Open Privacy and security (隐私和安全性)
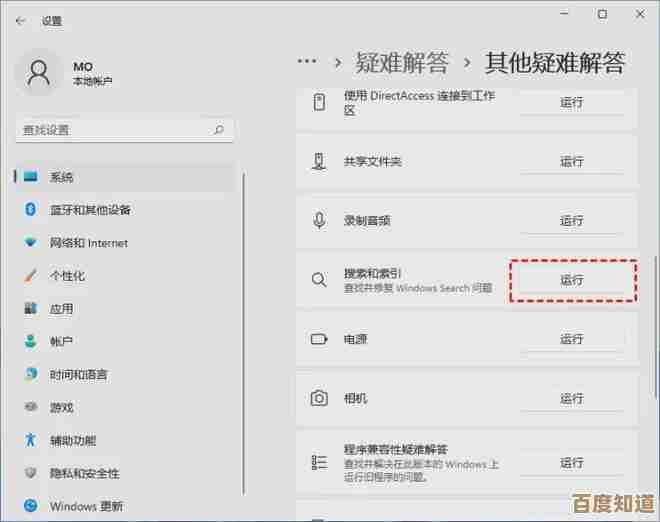Image resolution: width=660 pixels, height=522 pixels. coord(84,473)
